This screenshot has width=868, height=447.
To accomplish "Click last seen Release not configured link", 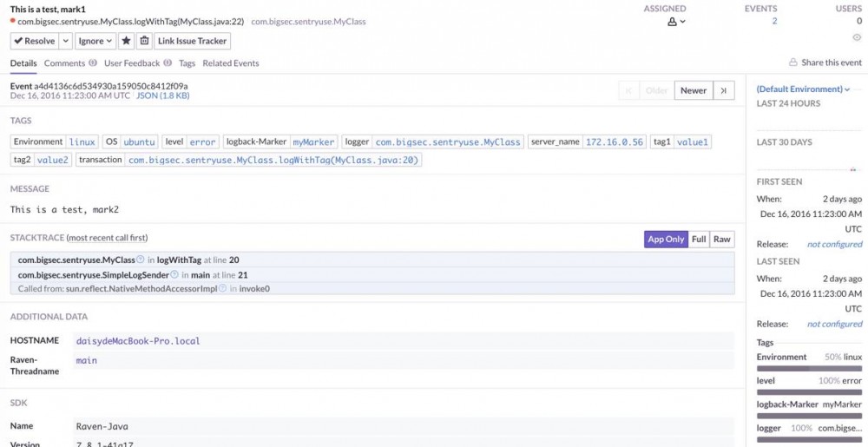I will pos(834,324).
